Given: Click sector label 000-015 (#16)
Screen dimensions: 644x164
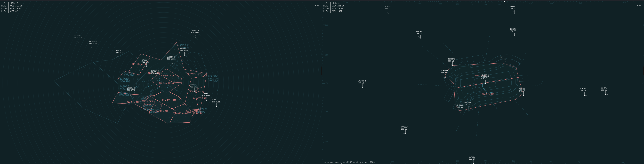Looking at the screenshot, I should [170, 76].
